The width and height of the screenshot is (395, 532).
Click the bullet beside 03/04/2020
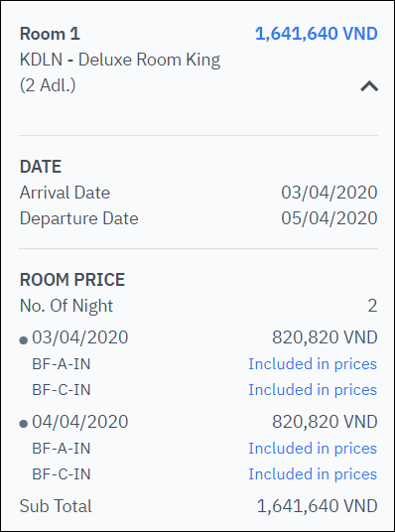pos(24,340)
